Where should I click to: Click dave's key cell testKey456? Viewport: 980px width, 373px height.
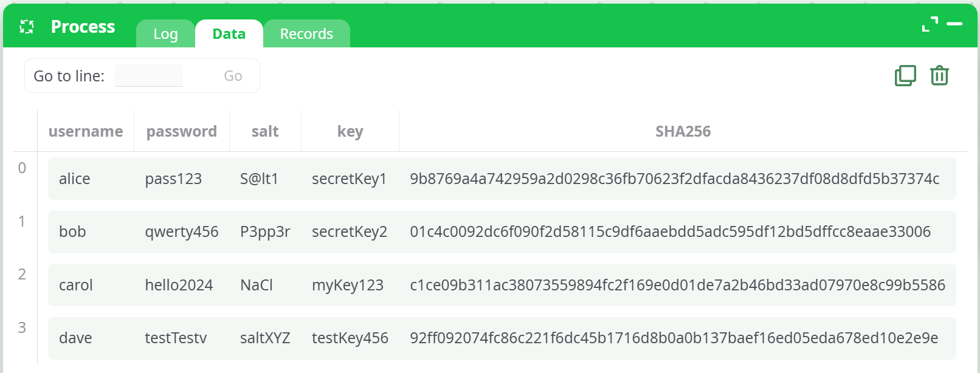coord(350,338)
